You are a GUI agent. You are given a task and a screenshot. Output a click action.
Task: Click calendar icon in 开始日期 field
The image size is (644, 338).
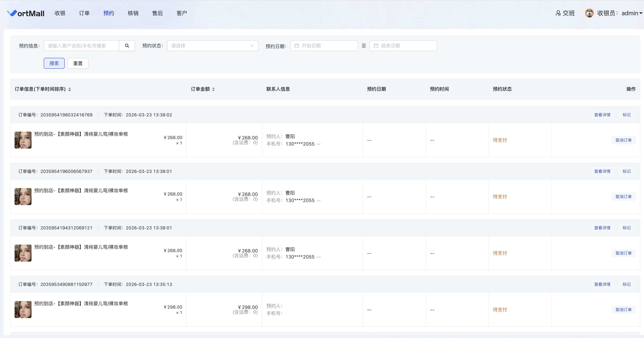pos(297,46)
